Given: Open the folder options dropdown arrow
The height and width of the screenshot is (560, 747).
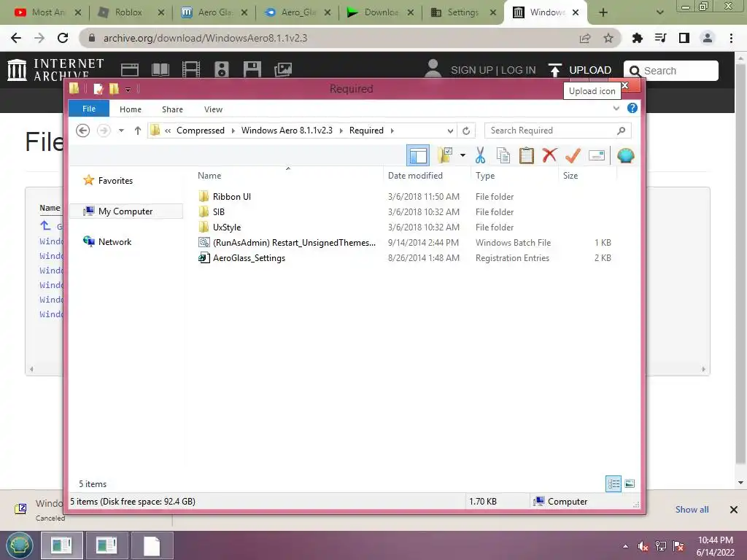Looking at the screenshot, I should [462, 155].
